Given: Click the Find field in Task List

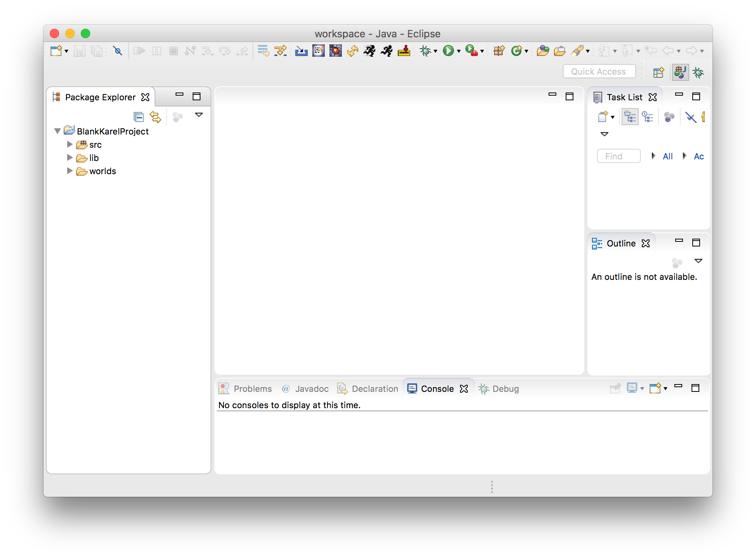Looking at the screenshot, I should (x=618, y=156).
